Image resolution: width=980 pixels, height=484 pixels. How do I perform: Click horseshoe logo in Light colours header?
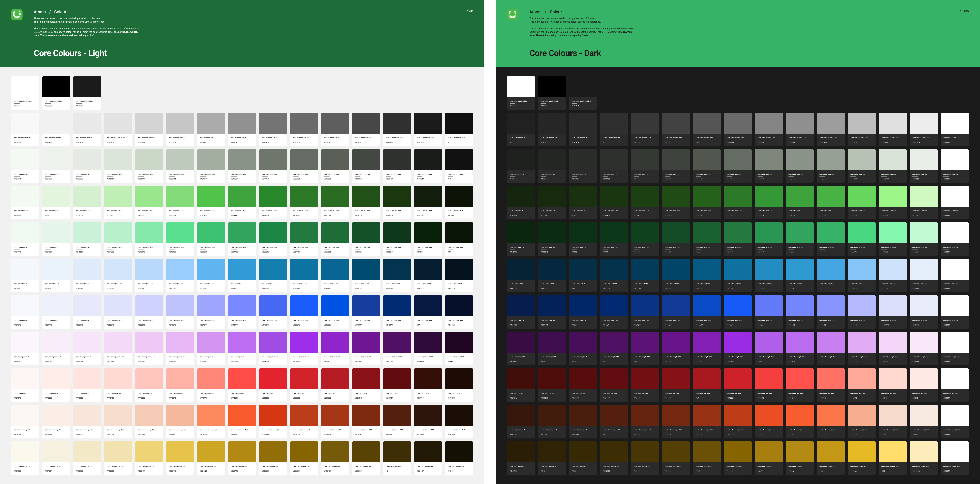pyautogui.click(x=17, y=15)
